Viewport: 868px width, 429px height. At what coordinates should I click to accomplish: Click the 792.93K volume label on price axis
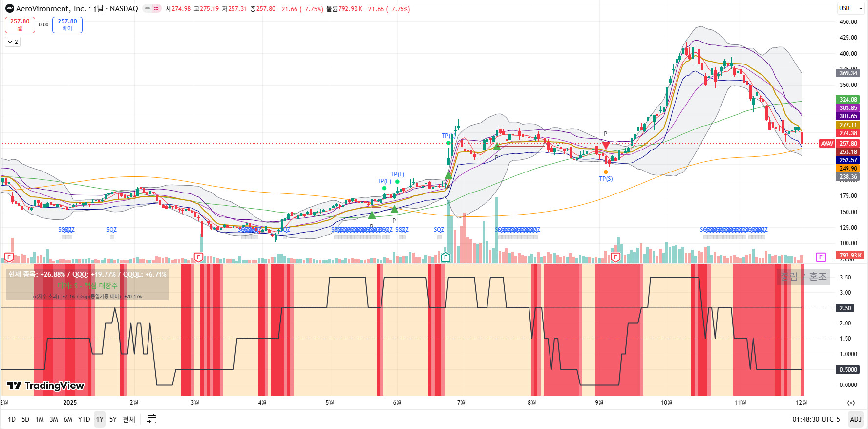click(850, 256)
